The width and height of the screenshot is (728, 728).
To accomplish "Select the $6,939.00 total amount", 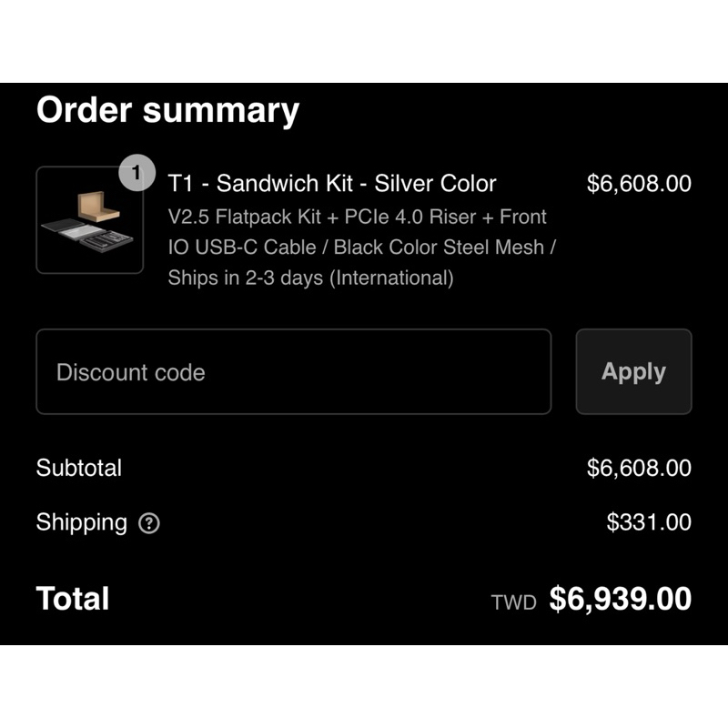I will point(620,599).
